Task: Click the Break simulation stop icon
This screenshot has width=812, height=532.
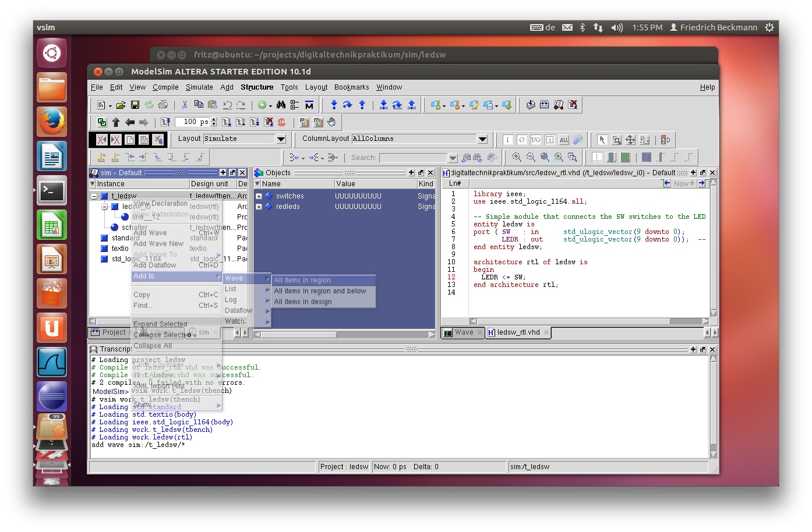Action: point(281,122)
